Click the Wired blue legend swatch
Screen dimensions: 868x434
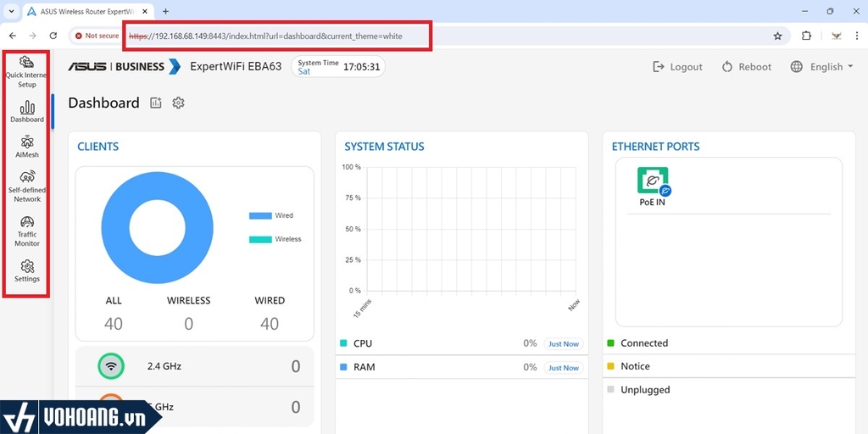click(259, 215)
